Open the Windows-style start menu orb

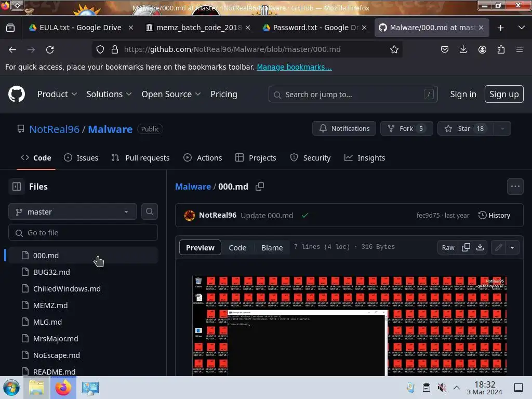pyautogui.click(x=11, y=388)
